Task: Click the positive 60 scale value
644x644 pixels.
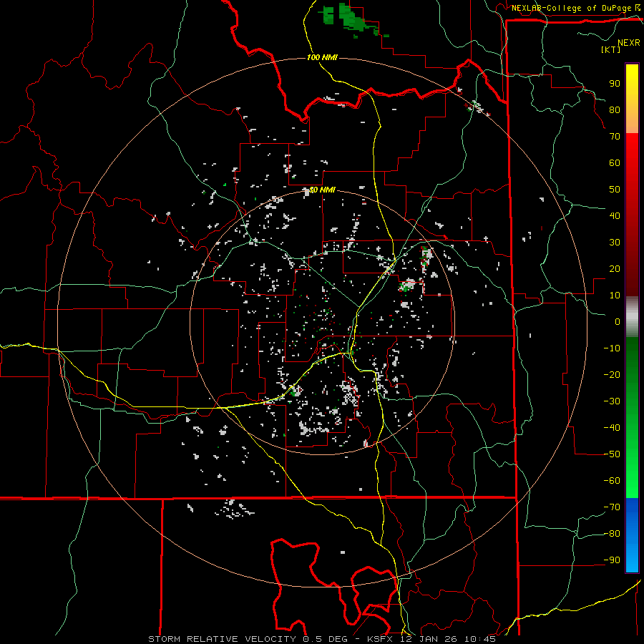Action: pos(615,162)
